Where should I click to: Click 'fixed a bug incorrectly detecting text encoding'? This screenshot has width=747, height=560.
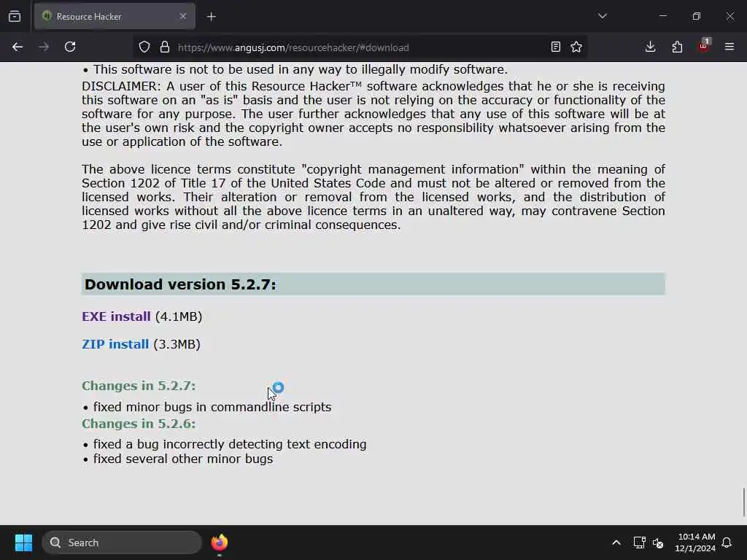tap(230, 444)
